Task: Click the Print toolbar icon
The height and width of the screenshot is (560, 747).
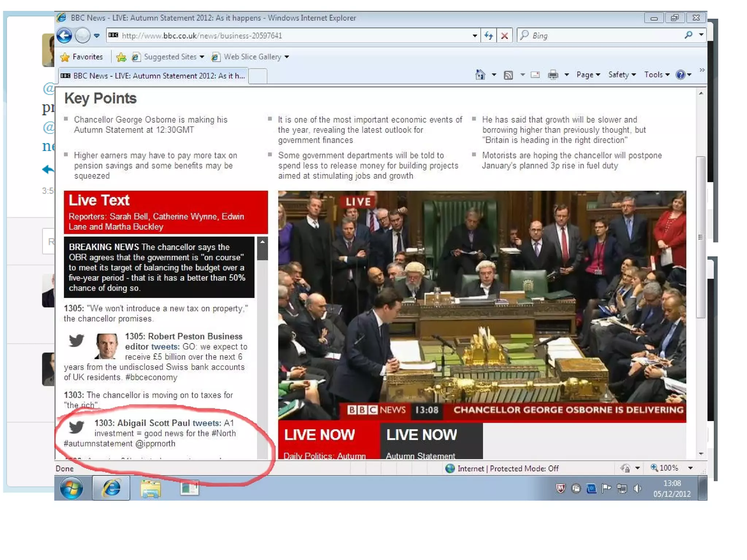Action: (553, 75)
